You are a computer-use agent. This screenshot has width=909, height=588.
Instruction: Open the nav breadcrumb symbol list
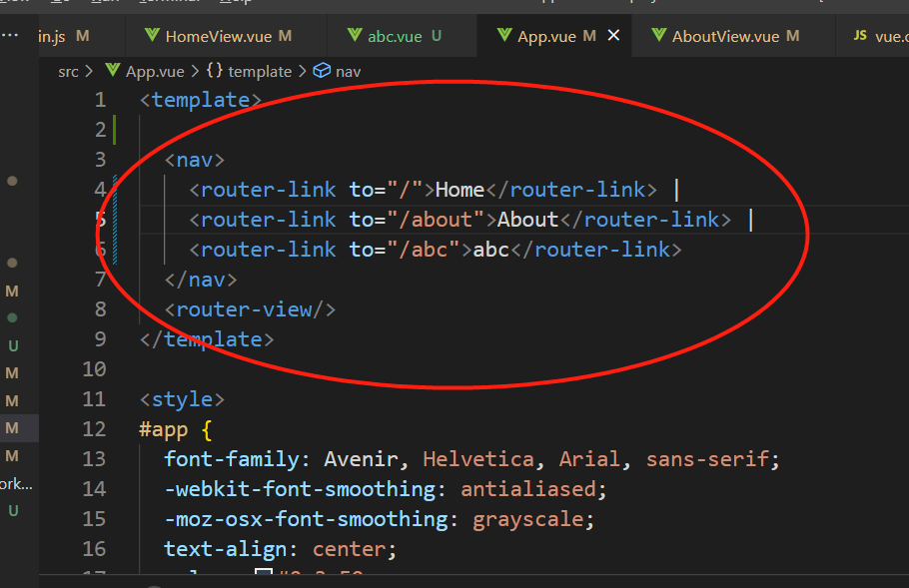point(349,71)
